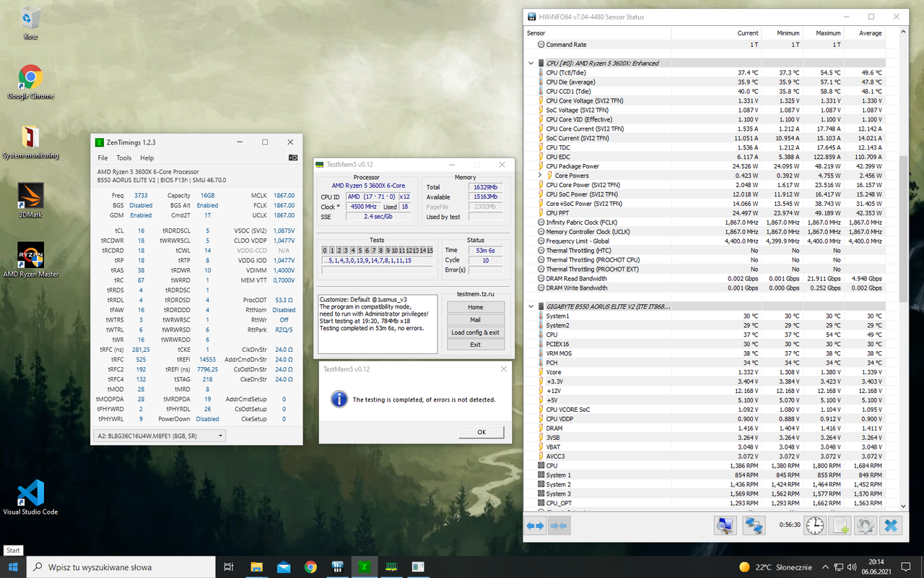Image resolution: width=924 pixels, height=578 pixels.
Task: Open the Tools menu in ZenTimings
Action: (x=123, y=158)
